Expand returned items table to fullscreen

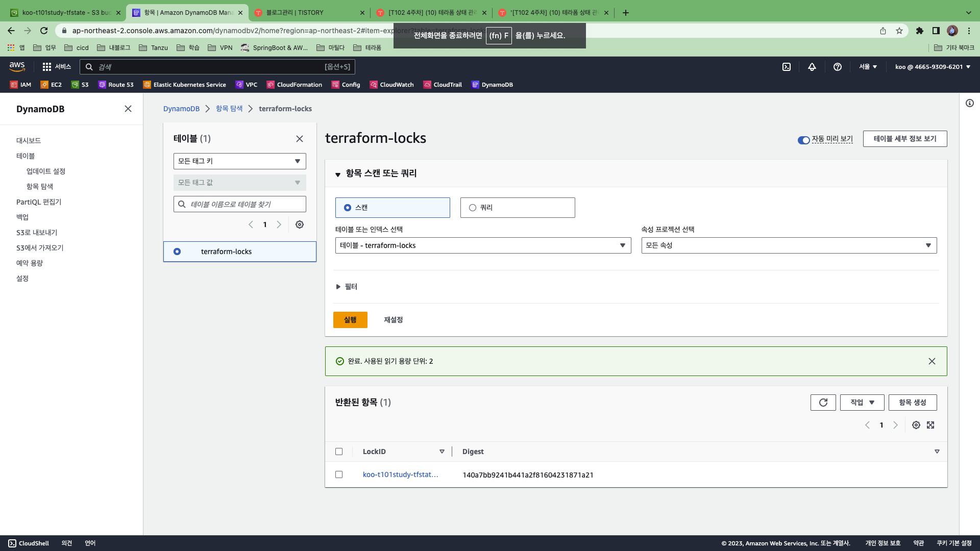[930, 425]
